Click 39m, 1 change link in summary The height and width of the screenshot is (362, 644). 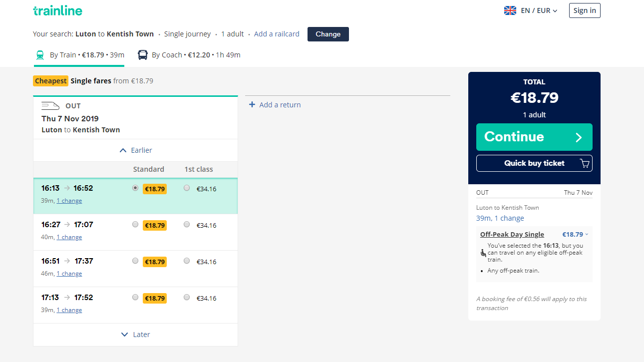(500, 218)
